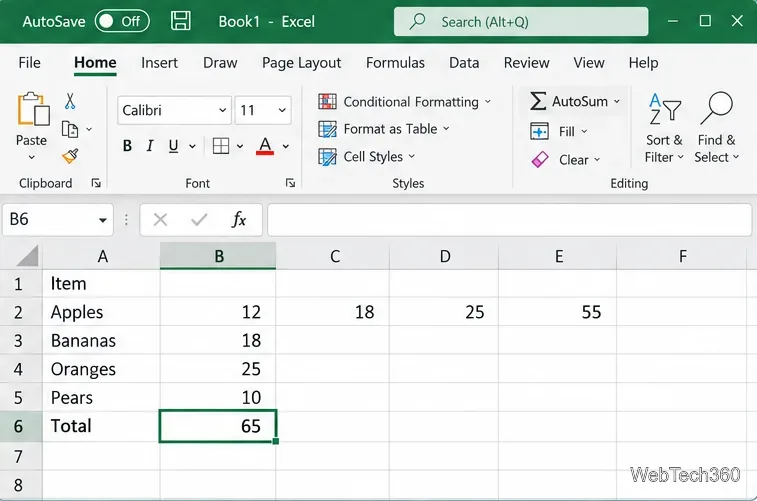This screenshot has height=501, width=757.
Task: Expand the Paste options arrow
Action: [x=31, y=157]
